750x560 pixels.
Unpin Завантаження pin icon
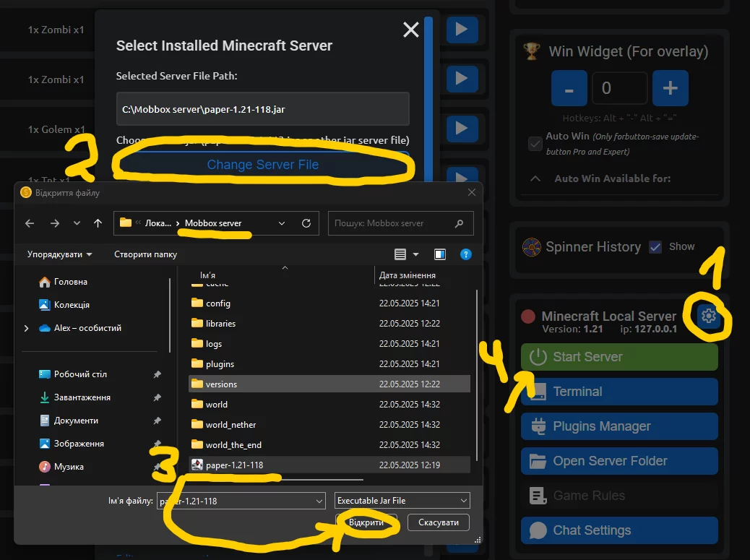coord(157,397)
